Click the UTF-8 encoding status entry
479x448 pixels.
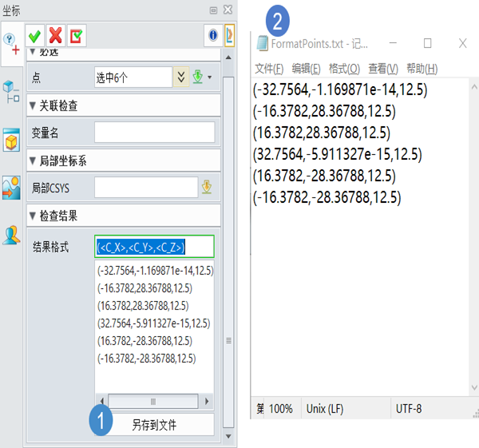(409, 409)
